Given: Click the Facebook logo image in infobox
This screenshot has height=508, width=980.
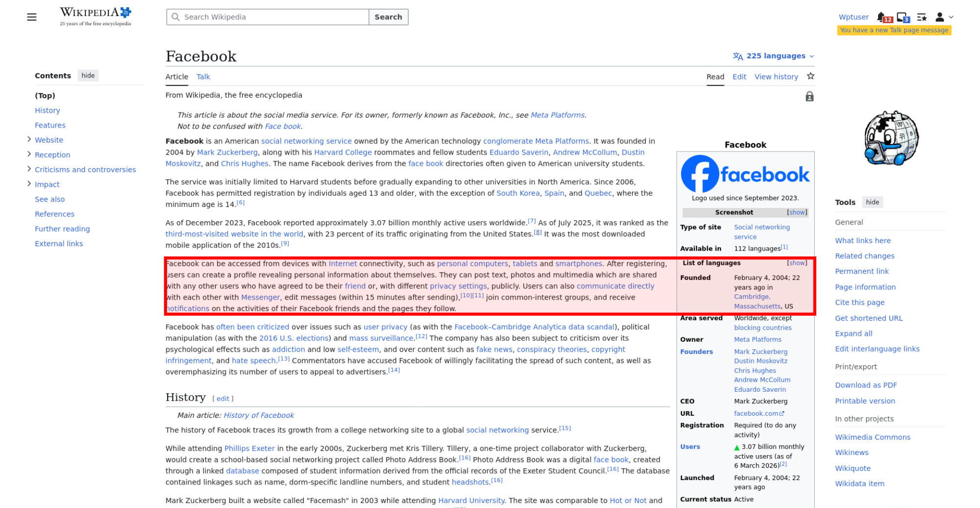Looking at the screenshot, I should click(x=745, y=174).
